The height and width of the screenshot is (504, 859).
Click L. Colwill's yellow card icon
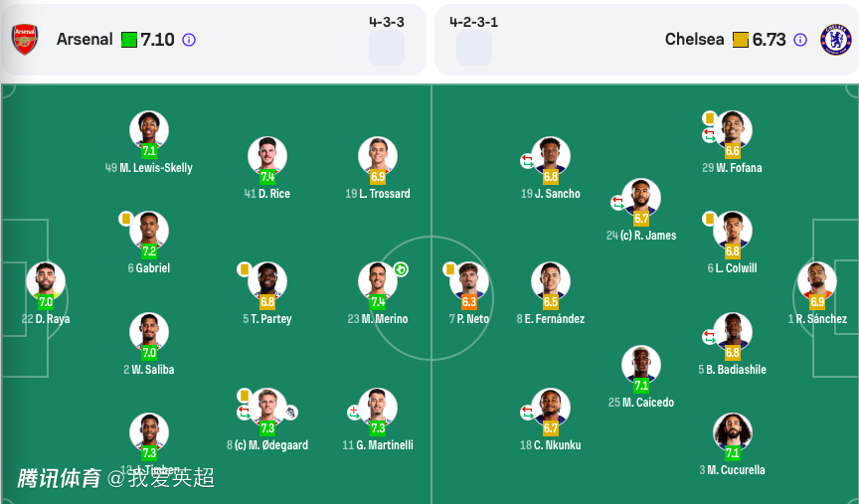pos(710,218)
